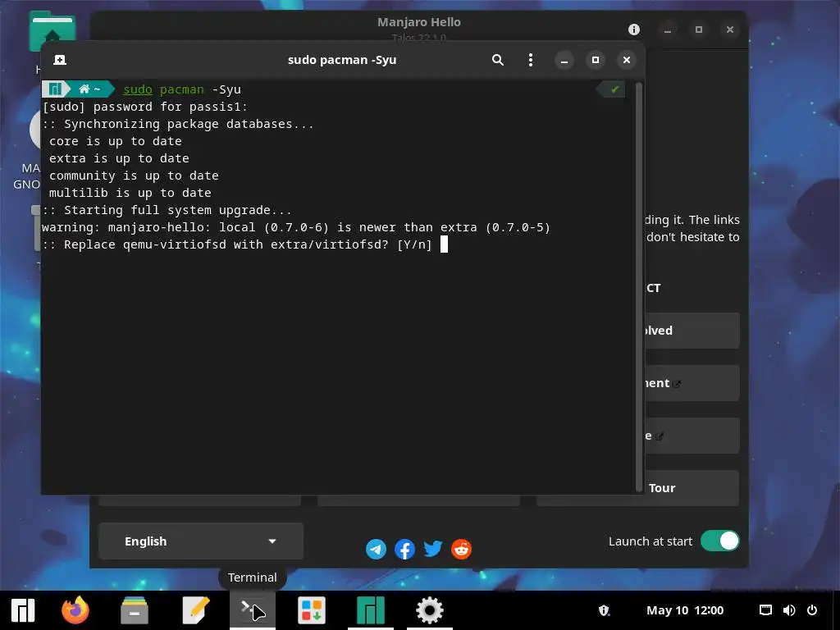Minimize the Manjaro Hello window
Screen dimensions: 840x630
(668, 30)
